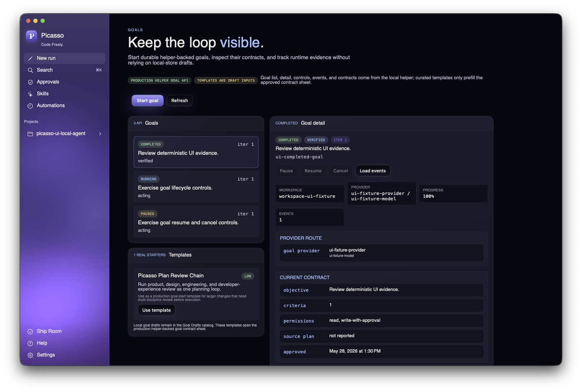This screenshot has height=392, width=582.
Task: Click the picasso-ui-local-agent folder icon
Action: point(30,134)
